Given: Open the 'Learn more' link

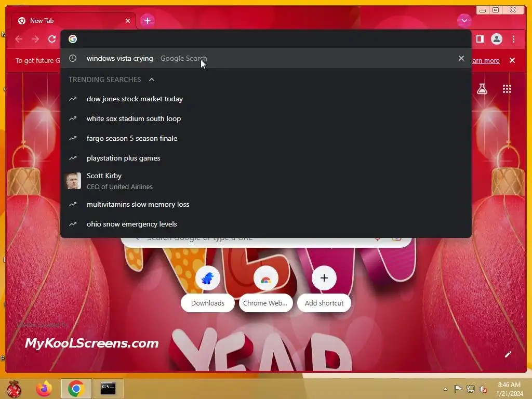Looking at the screenshot, I should pyautogui.click(x=485, y=60).
